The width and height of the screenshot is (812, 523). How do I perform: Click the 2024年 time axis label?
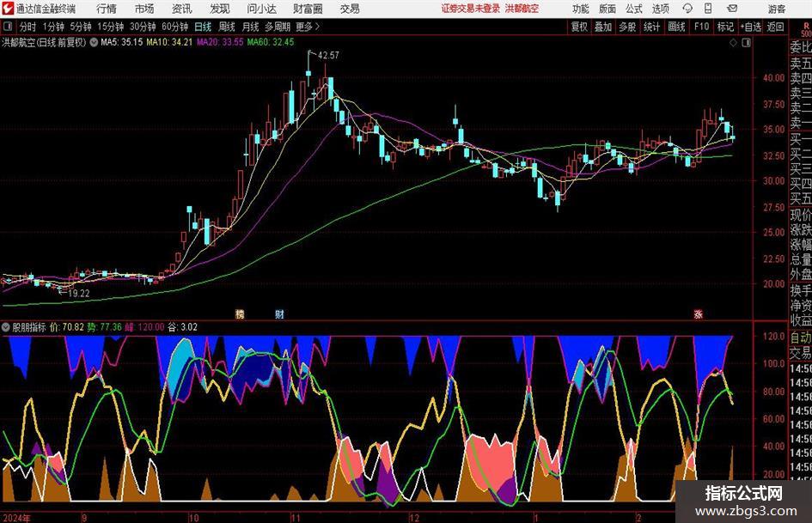click(x=16, y=517)
